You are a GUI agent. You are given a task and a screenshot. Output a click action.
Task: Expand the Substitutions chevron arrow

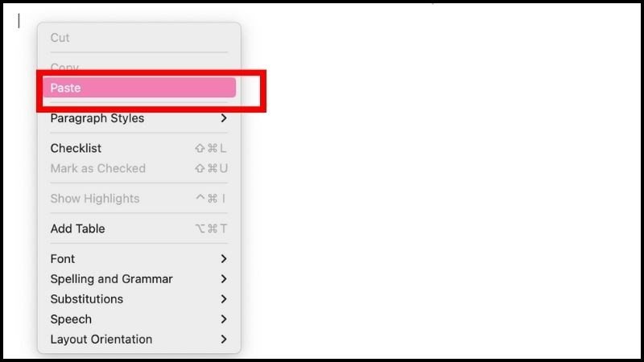[224, 299]
